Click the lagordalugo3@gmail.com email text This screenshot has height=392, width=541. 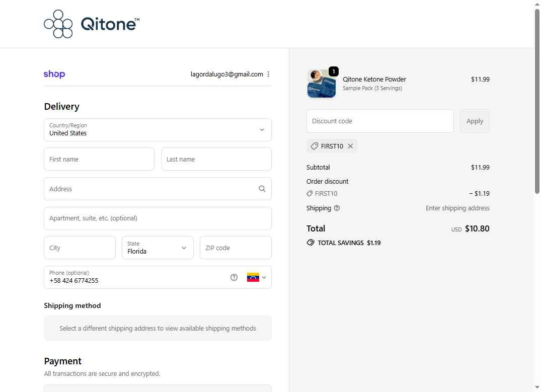[x=226, y=74]
